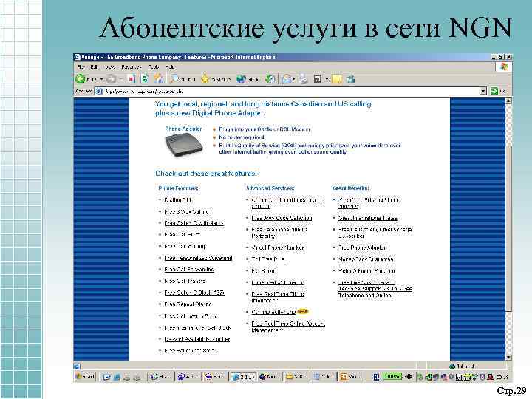532x399 pixels.
Task: Click the scrollbar up arrow
Action: pos(508,100)
